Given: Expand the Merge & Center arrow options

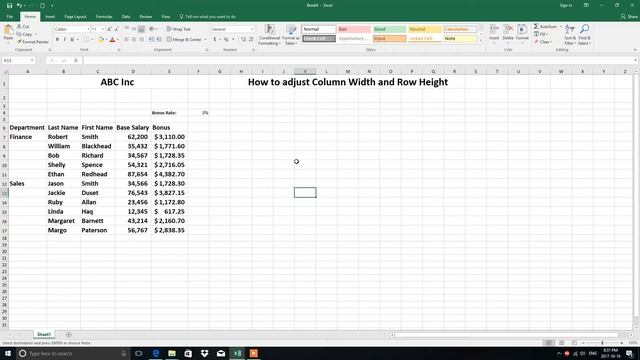Looking at the screenshot, I should (205, 40).
